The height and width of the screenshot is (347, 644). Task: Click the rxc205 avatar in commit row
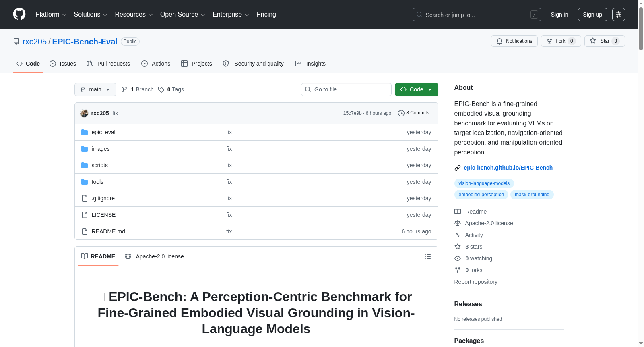pyautogui.click(x=84, y=113)
